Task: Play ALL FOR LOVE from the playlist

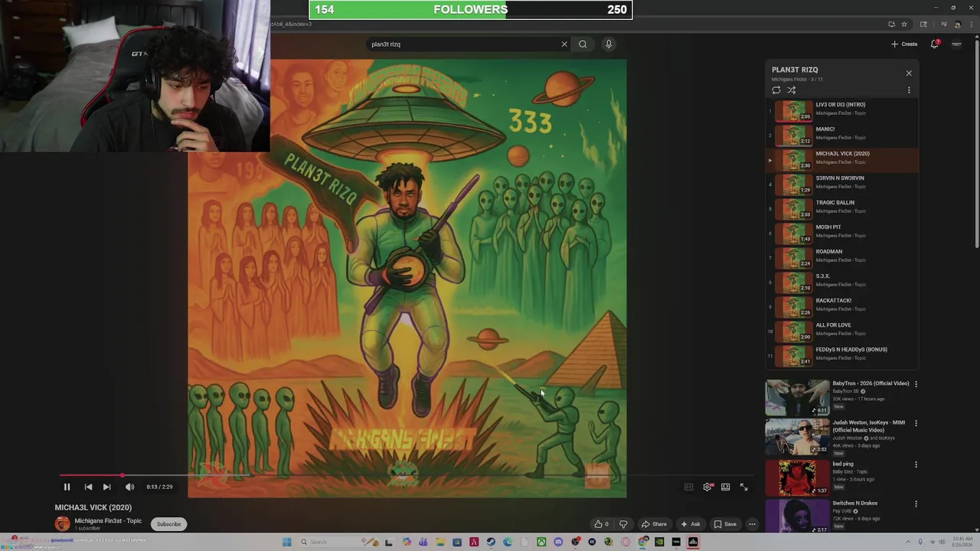Action: [x=842, y=331]
